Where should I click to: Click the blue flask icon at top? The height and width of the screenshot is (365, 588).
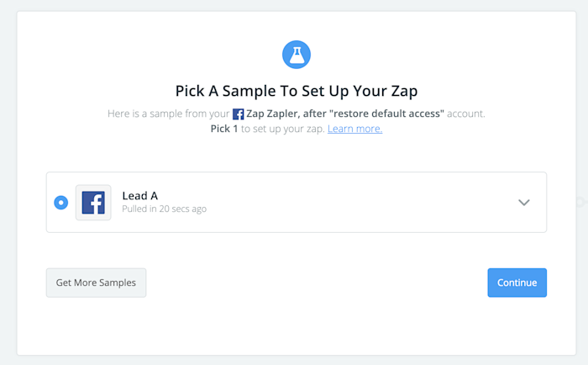pyautogui.click(x=296, y=54)
